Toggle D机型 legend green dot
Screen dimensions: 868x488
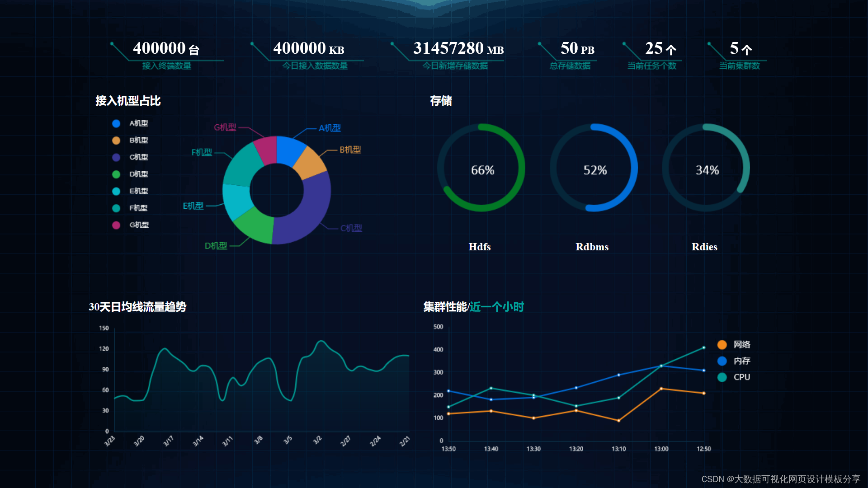tap(116, 174)
